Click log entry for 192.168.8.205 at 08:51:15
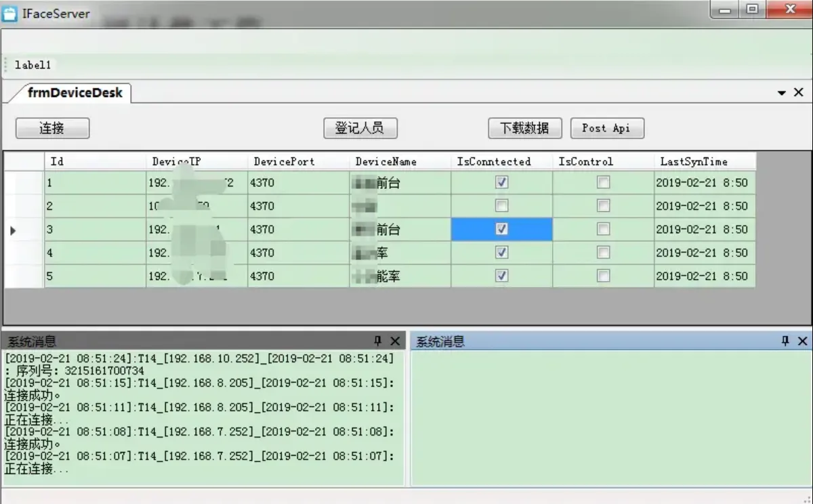Image resolution: width=813 pixels, height=504 pixels. click(199, 383)
